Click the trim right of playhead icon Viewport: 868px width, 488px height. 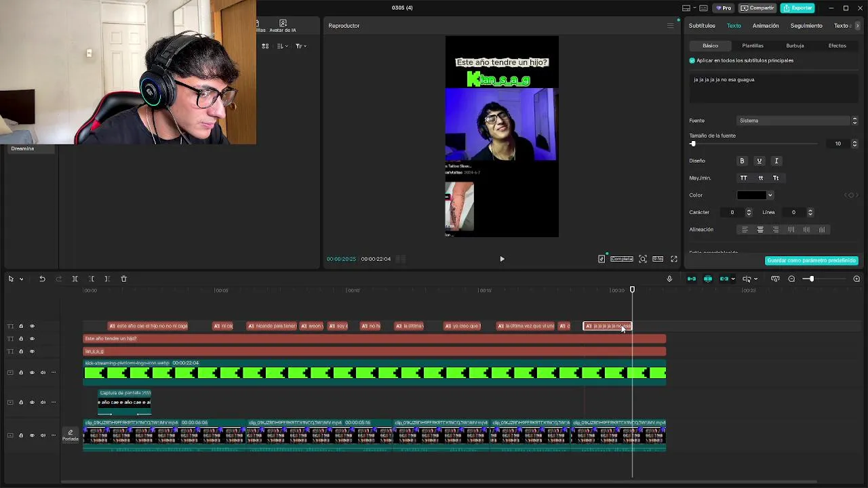(x=107, y=279)
